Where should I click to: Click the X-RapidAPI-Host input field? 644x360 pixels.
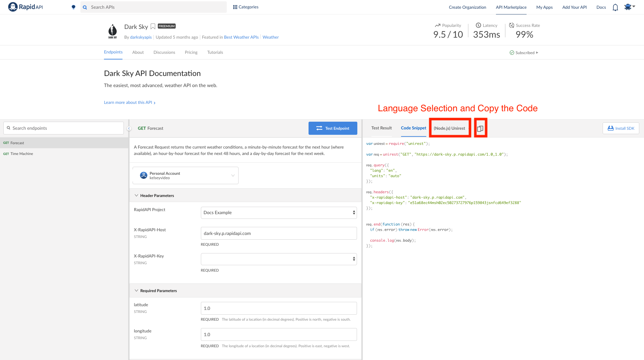279,233
